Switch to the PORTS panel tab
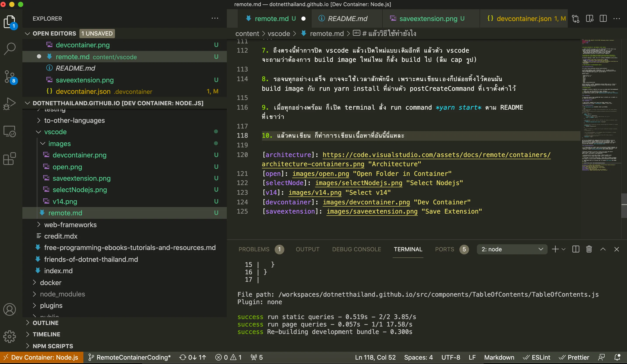Viewport: 627px width, 364px height. coord(452,249)
